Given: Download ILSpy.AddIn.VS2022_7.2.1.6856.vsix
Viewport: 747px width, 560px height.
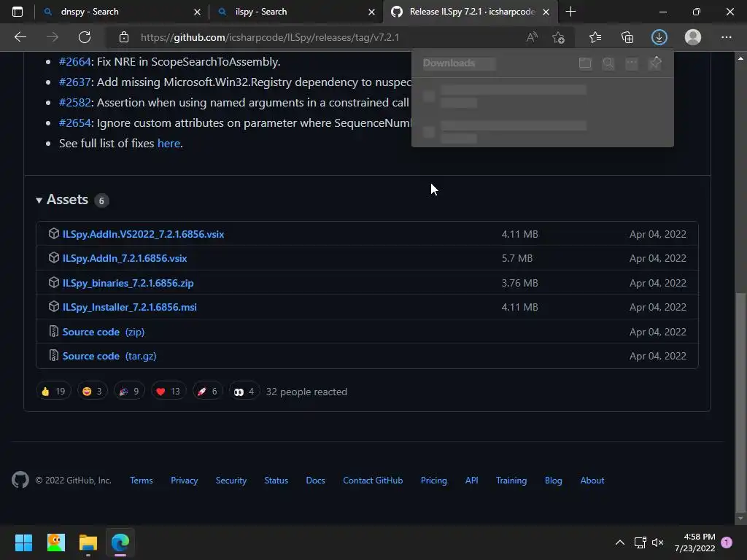Looking at the screenshot, I should pos(144,234).
